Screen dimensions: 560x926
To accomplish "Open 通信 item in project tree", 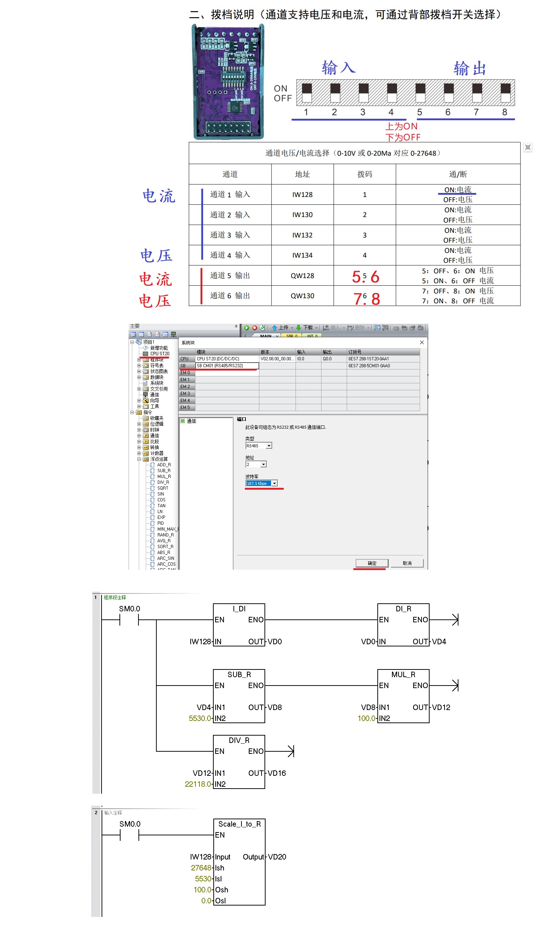I will [x=155, y=395].
